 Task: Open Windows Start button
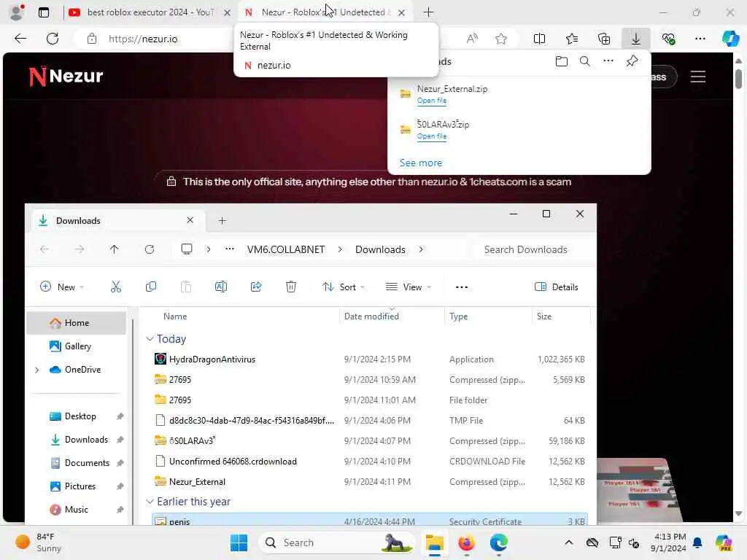(x=239, y=542)
